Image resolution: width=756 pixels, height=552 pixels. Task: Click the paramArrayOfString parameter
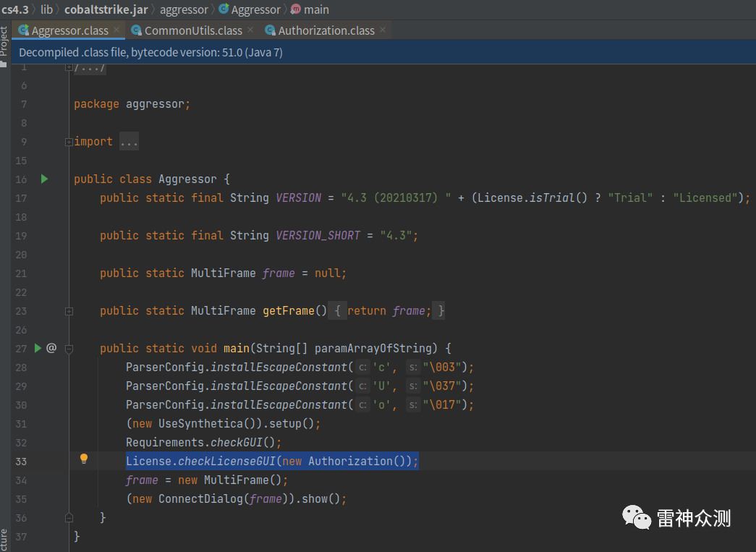[x=373, y=348]
